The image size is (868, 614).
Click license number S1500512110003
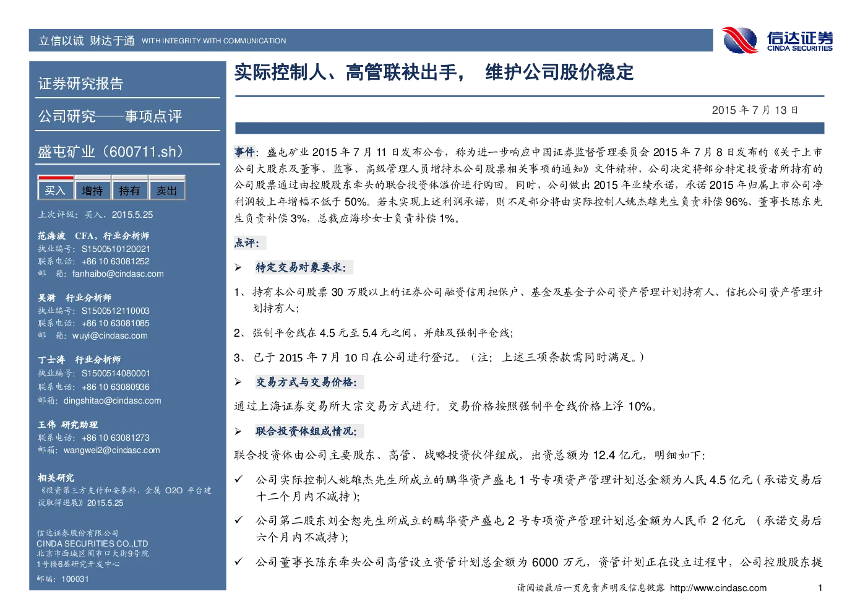click(116, 311)
